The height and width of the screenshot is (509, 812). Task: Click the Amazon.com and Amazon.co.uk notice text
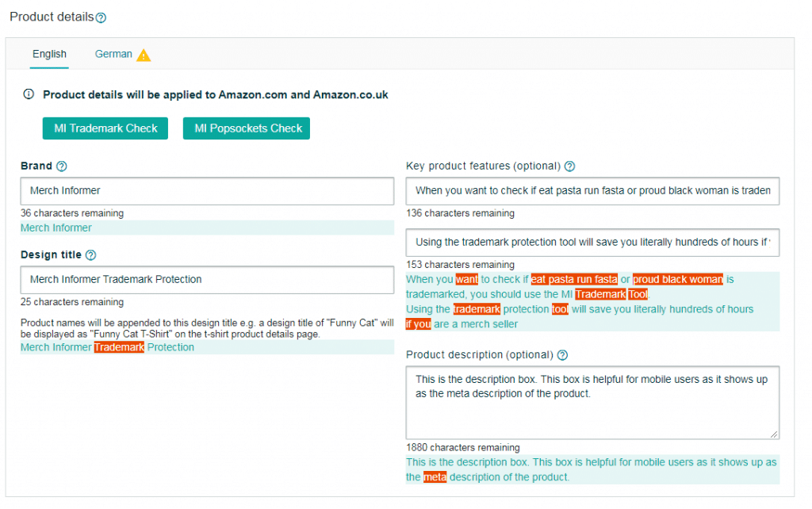coord(216,95)
